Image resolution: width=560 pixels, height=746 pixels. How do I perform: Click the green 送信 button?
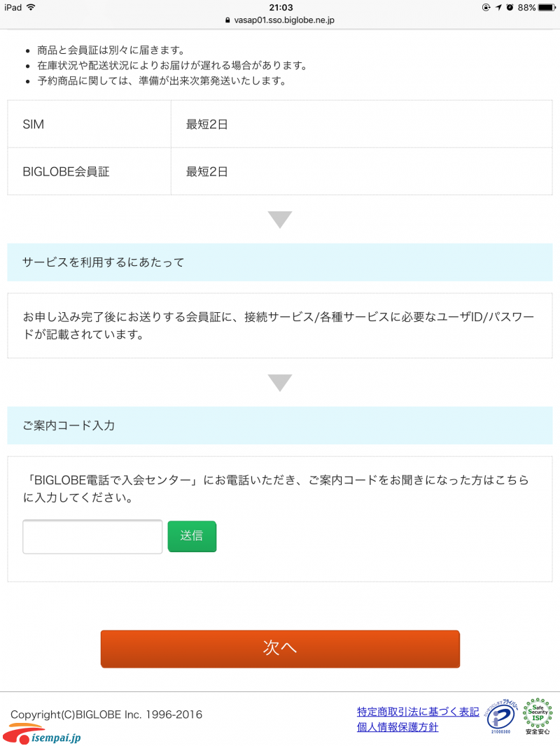click(x=192, y=536)
